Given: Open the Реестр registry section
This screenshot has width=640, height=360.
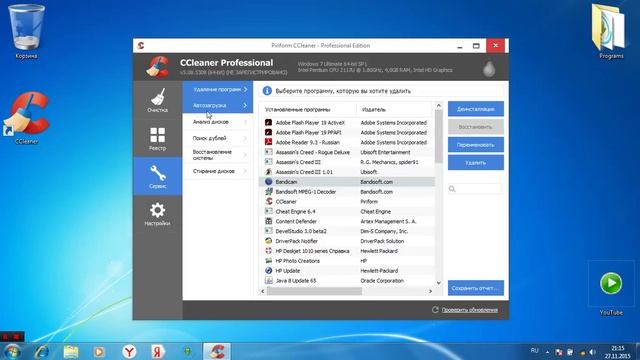Looking at the screenshot, I should point(158,138).
